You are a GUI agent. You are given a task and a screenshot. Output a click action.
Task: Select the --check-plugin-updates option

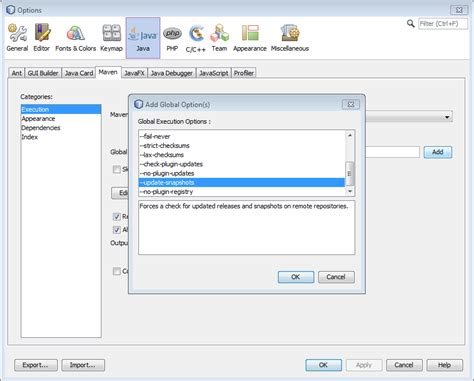pos(242,164)
